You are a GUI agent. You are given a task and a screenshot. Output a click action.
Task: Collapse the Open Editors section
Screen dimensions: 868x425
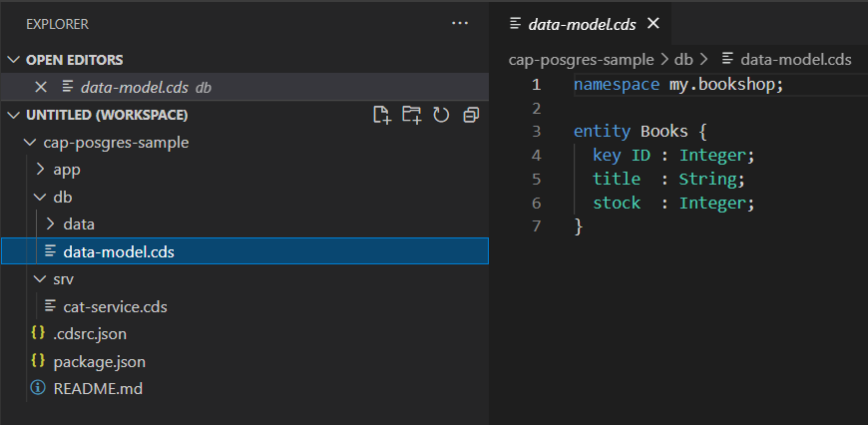click(x=14, y=60)
